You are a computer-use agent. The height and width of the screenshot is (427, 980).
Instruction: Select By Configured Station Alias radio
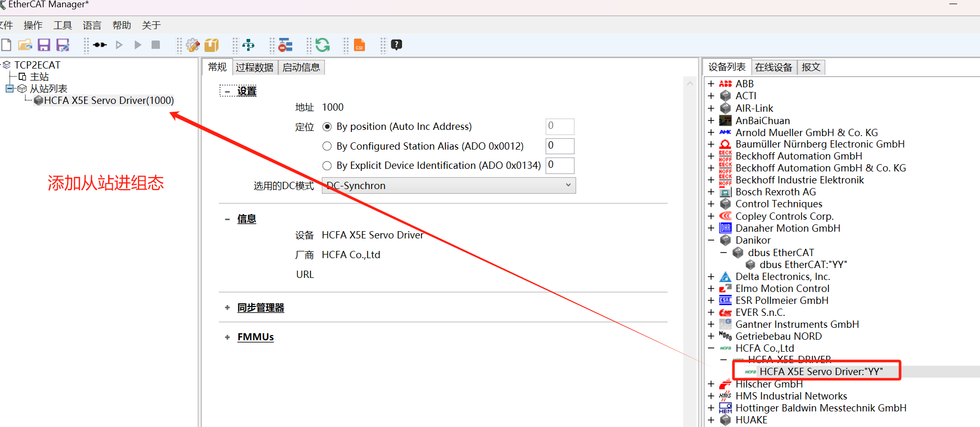(x=327, y=146)
